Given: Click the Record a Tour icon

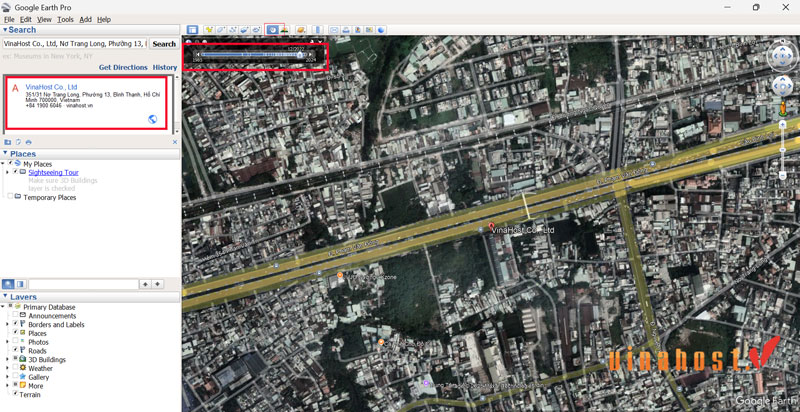Looking at the screenshot, I should click(256, 30).
